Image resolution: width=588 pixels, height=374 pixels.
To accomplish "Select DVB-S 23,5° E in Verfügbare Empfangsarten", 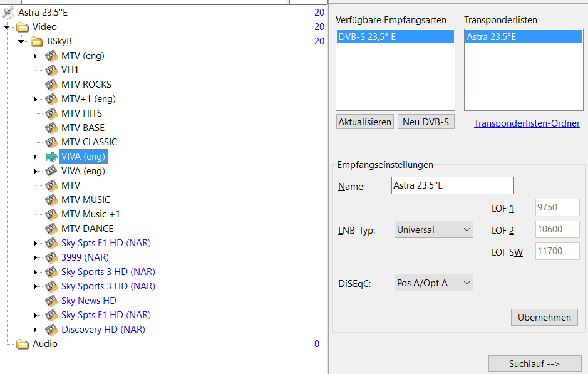I will point(395,37).
